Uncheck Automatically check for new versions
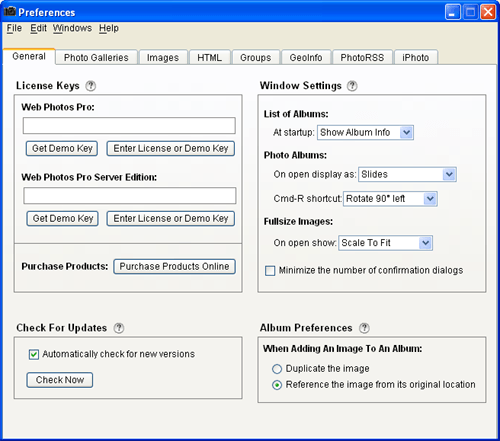The width and height of the screenshot is (500, 441). (34, 354)
